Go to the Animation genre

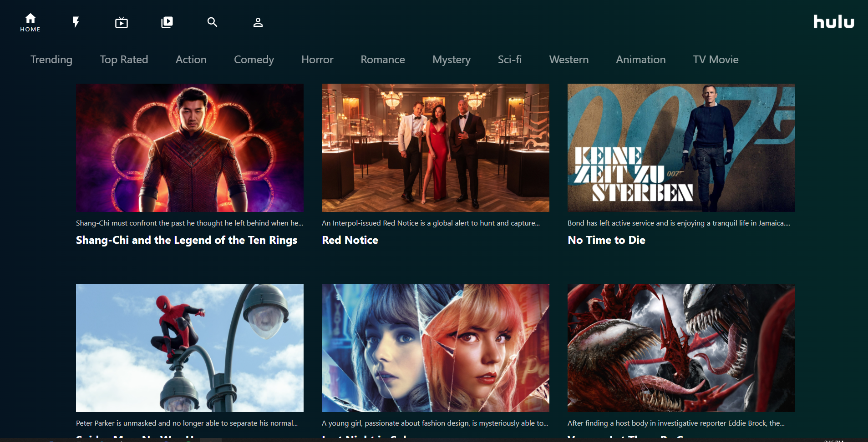coord(640,60)
